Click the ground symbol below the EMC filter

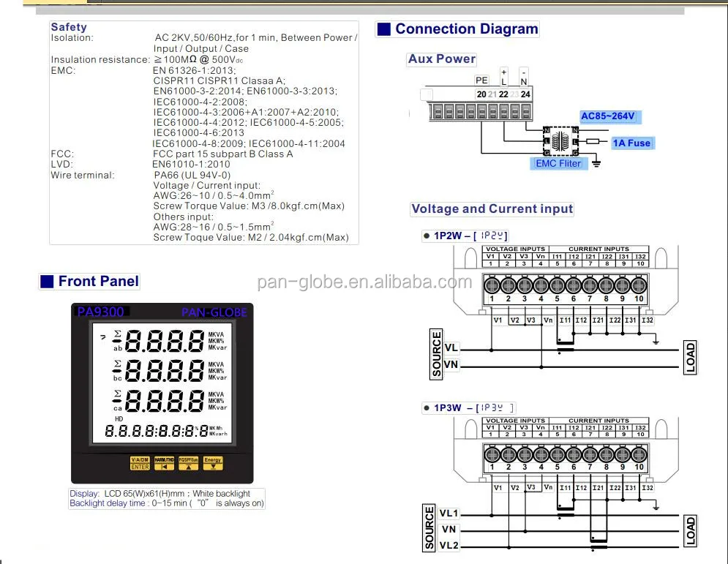click(x=595, y=162)
